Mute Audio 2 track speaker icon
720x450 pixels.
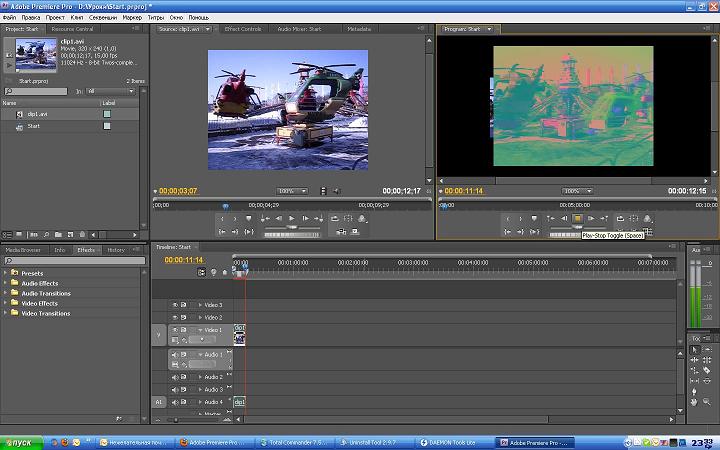175,377
